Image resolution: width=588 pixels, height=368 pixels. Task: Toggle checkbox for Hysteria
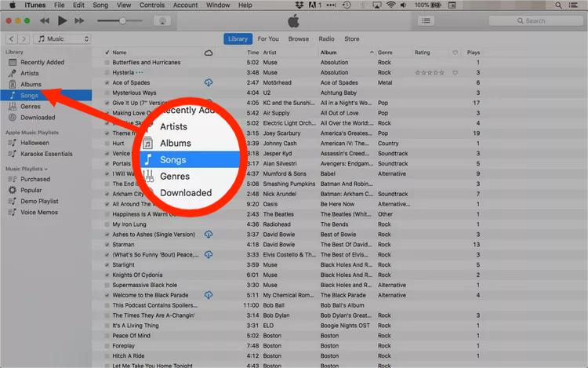[x=107, y=73]
